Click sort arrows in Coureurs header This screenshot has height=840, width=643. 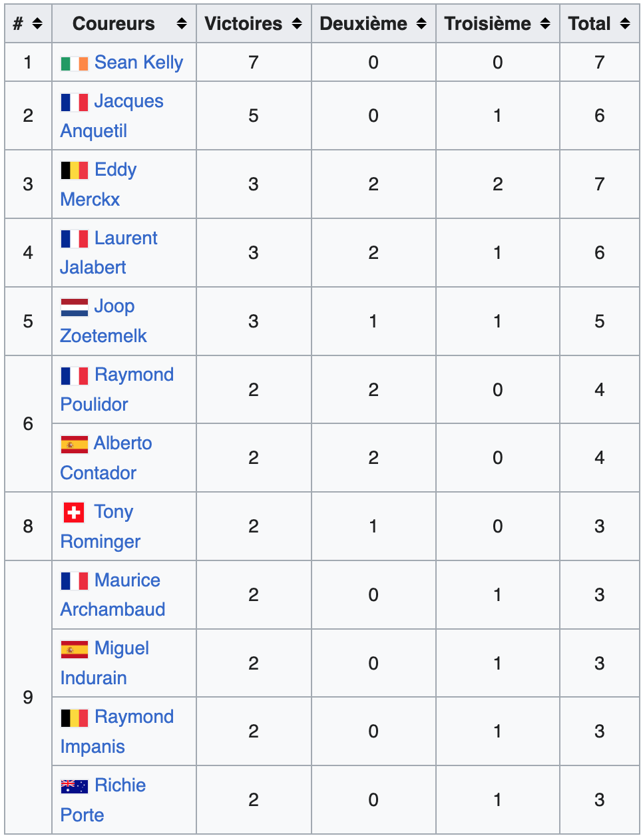(x=181, y=24)
